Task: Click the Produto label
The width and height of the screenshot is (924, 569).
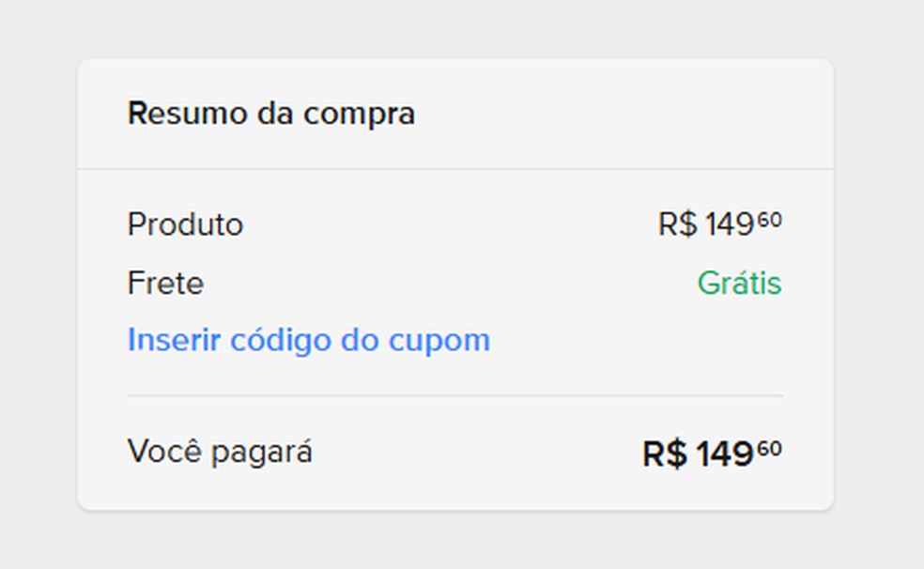Action: pyautogui.click(x=185, y=225)
